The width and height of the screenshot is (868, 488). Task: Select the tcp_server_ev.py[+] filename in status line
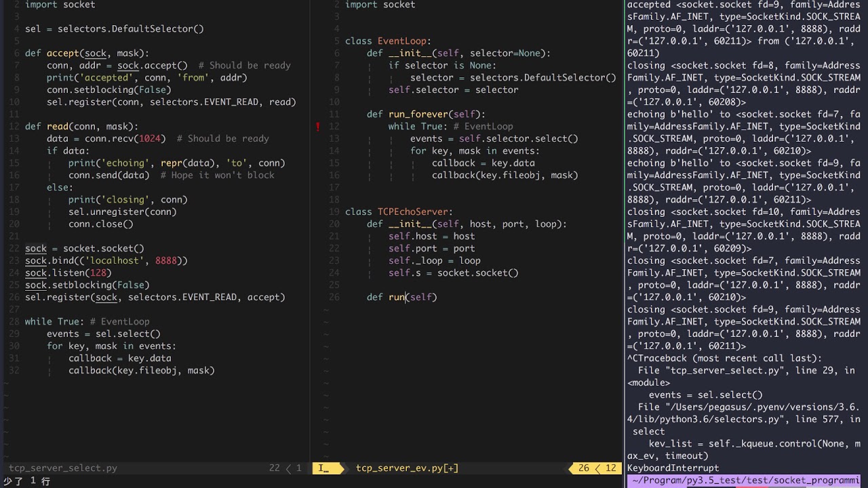coord(407,468)
